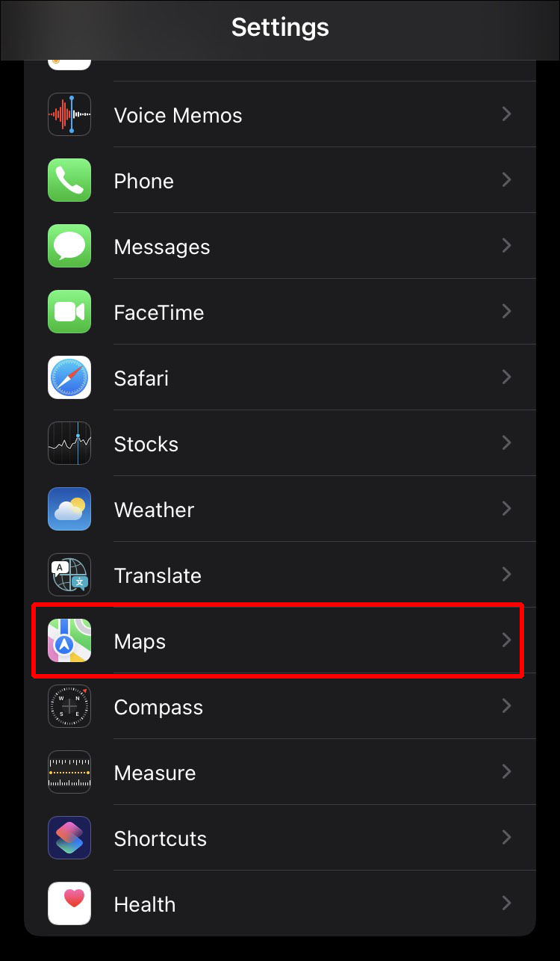Open the chevron next to Compass
The width and height of the screenshot is (560, 961).
507,706
